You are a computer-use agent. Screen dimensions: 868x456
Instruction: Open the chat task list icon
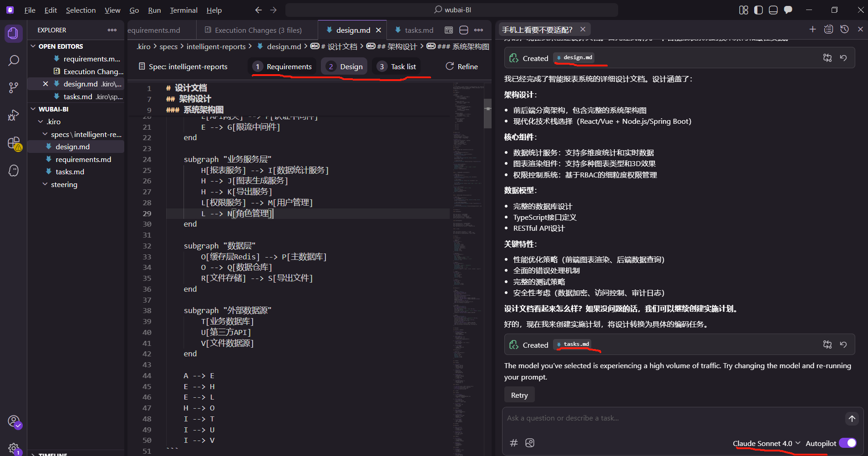(x=828, y=29)
